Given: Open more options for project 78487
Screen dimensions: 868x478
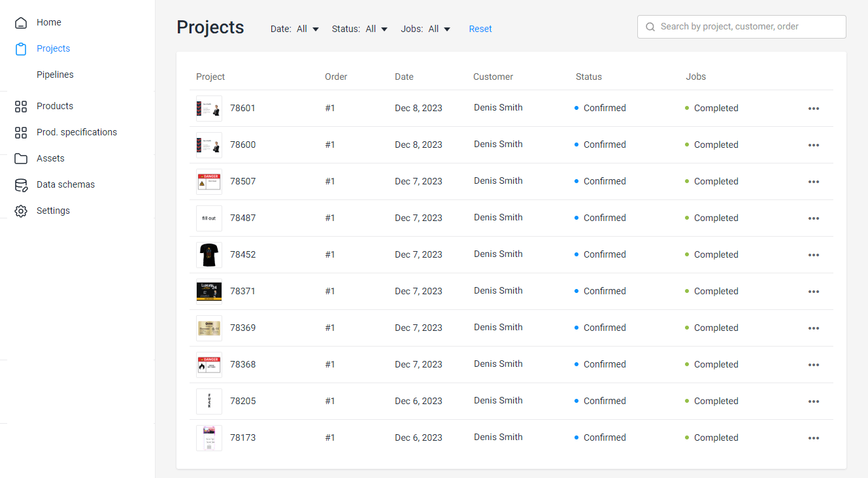Looking at the screenshot, I should pos(814,218).
